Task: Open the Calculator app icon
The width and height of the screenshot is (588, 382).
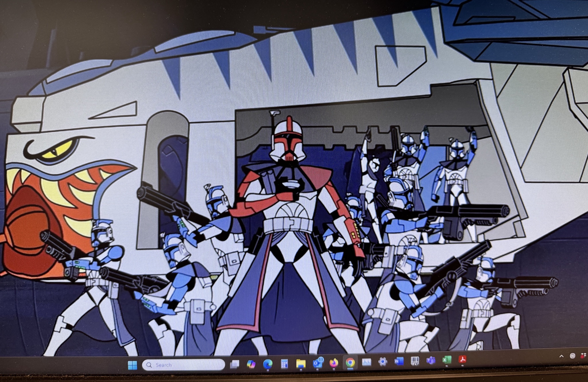Action: (x=284, y=364)
